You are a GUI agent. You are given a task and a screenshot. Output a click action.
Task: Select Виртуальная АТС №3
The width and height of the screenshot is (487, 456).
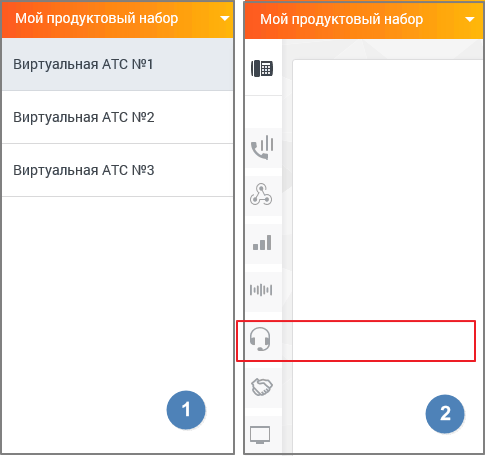click(118, 170)
